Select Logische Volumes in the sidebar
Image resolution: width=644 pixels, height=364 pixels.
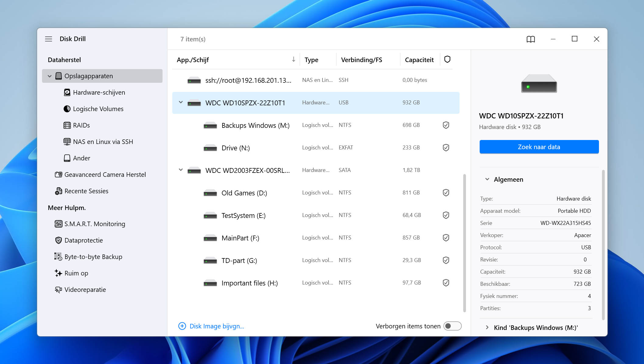tap(98, 109)
